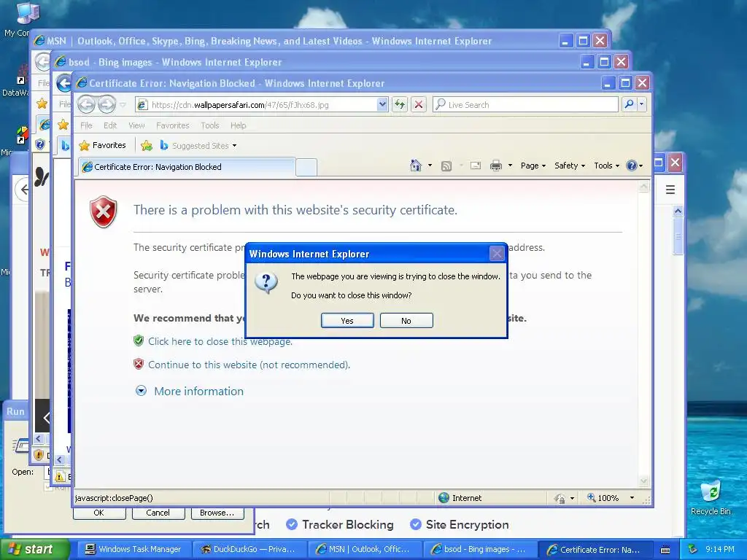Screen dimensions: 747x560
Task: Open the Safety command bar menu
Action: click(x=570, y=166)
